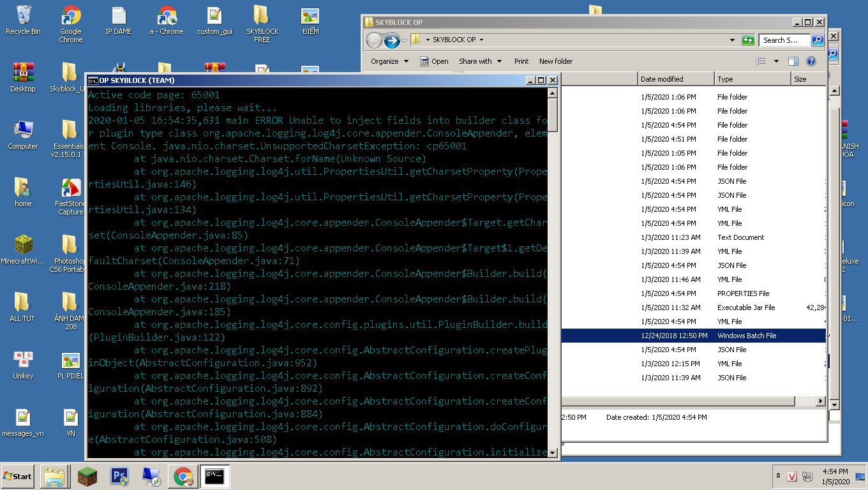Click console window's scroll down arrow

click(x=553, y=452)
